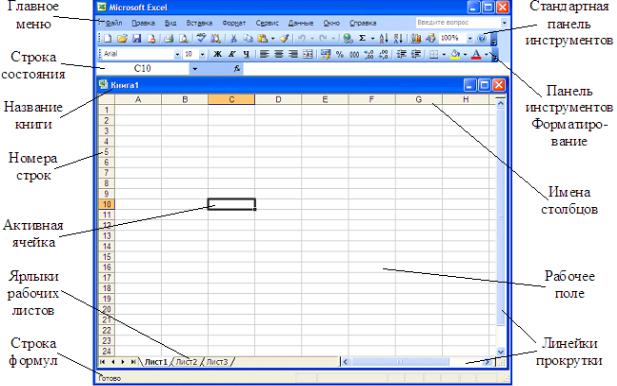Click the Undo arrow icon

(302, 38)
